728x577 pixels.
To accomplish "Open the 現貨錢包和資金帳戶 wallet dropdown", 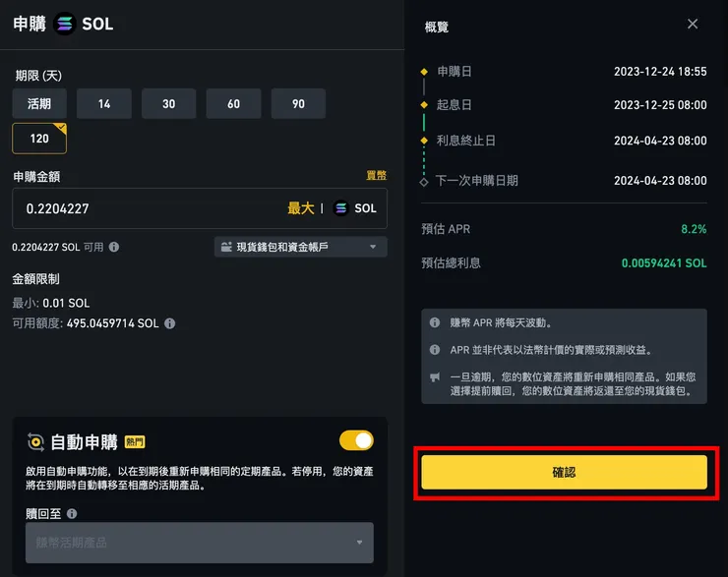I will [x=301, y=247].
